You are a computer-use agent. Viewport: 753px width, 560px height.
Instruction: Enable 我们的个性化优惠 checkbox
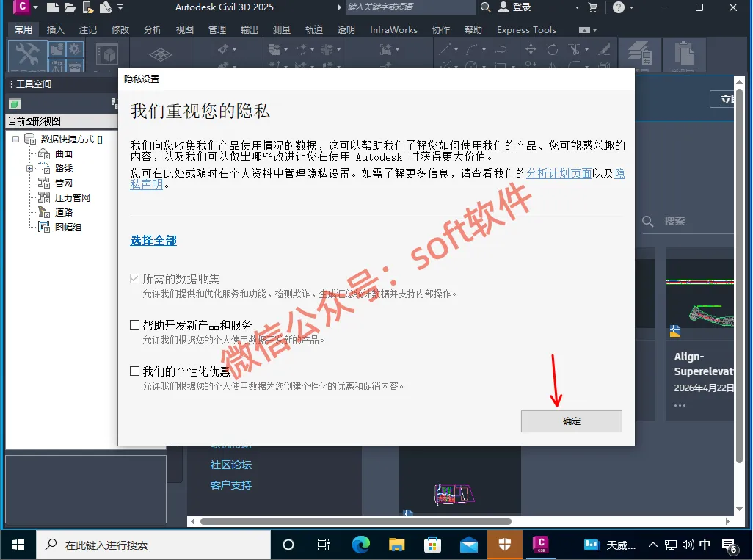(x=135, y=371)
